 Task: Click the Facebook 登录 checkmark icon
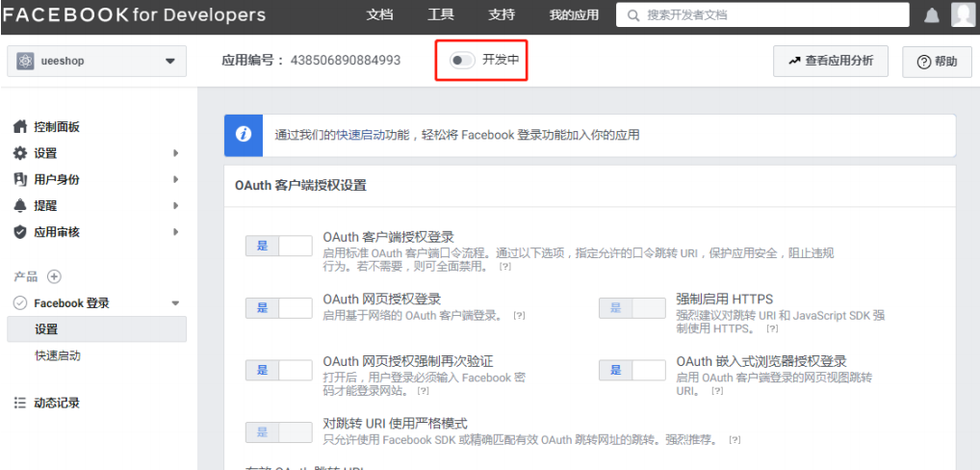pyautogui.click(x=20, y=303)
